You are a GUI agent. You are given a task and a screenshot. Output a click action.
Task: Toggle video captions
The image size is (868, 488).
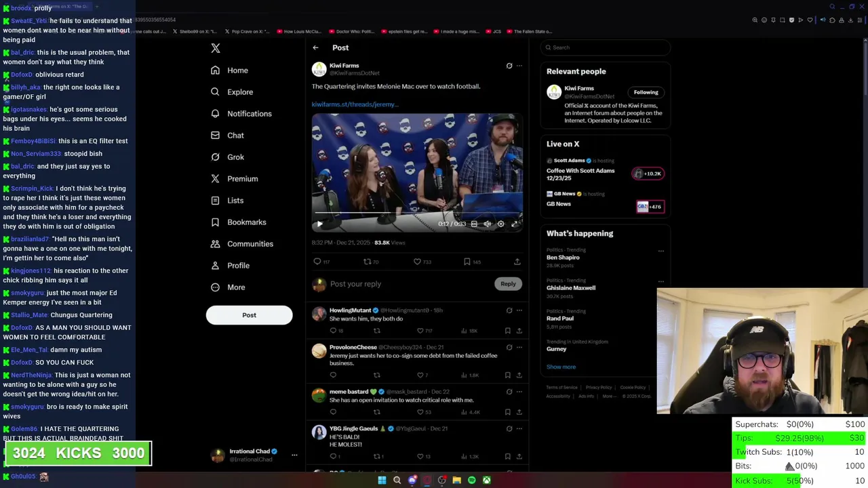click(474, 224)
